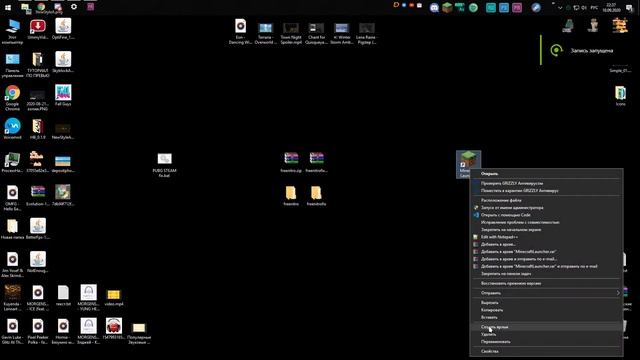Choose Добавить в архив... entry
The height and width of the screenshot is (360, 640).
(x=547, y=244)
